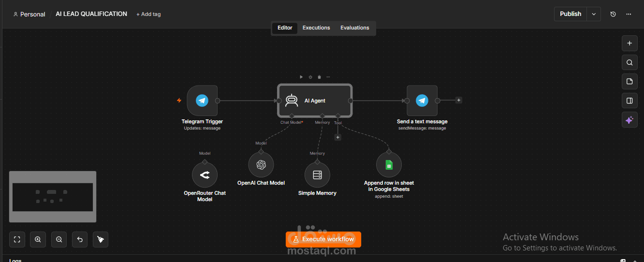
Task: Open the workflow three-dot menu in the header
Action: click(x=629, y=14)
